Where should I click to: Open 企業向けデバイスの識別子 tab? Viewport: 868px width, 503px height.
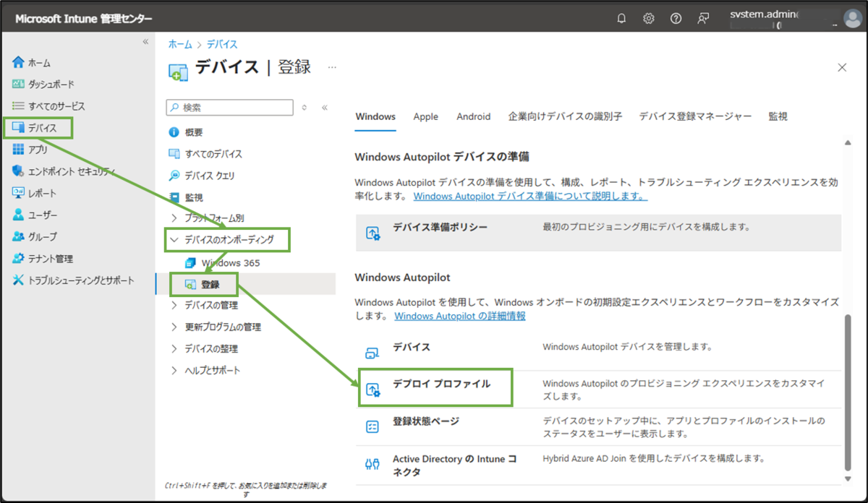[565, 116]
